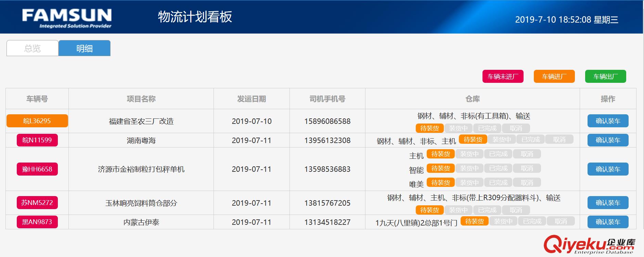644x257 pixels.
Task: Set 已完成 status for 玉林响亮饲料筒仓部分 row
Action: tap(487, 210)
